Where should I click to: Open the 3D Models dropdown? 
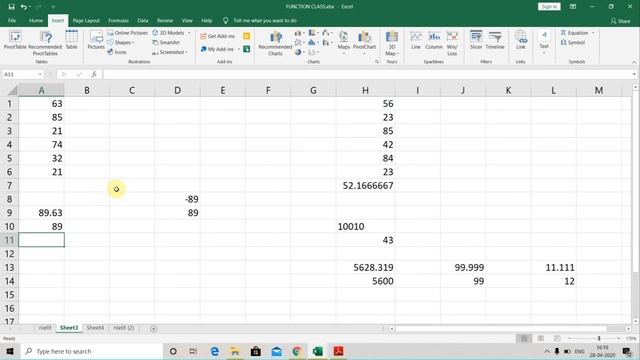click(171, 33)
